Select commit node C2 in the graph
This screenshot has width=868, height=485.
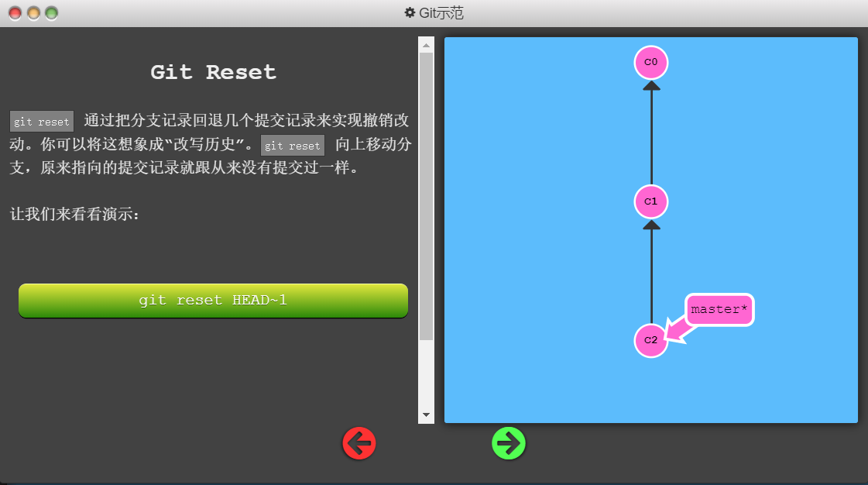pos(651,339)
